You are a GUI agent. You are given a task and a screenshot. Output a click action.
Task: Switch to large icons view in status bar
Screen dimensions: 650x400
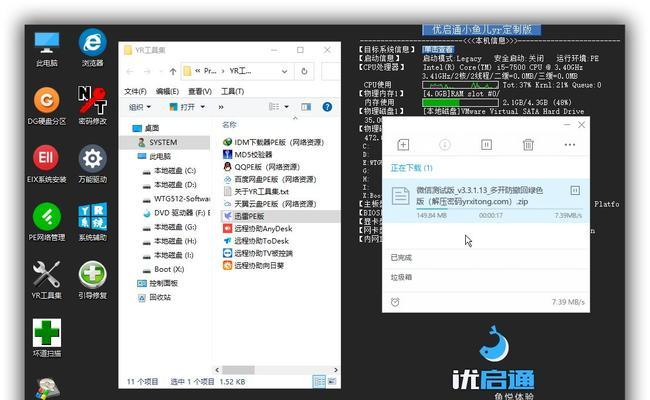[x=332, y=381]
